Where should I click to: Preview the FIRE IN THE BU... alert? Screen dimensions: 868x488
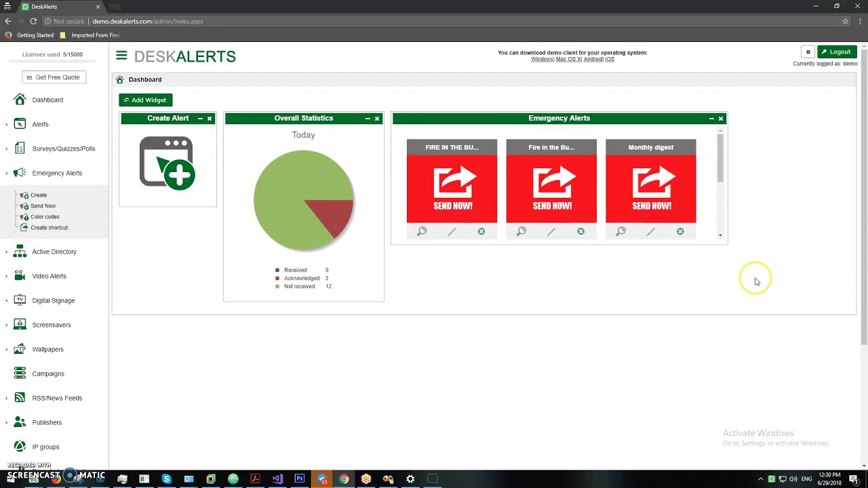pyautogui.click(x=422, y=231)
